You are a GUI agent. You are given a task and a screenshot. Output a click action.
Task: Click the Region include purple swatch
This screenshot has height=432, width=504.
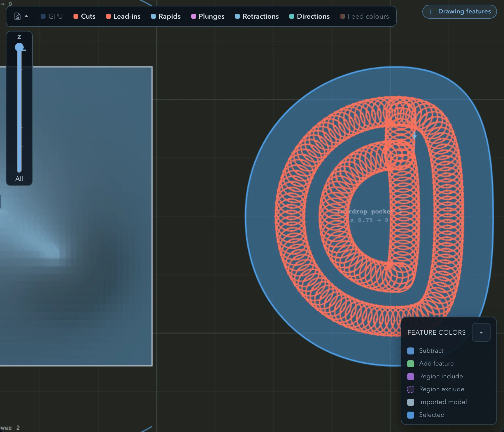410,376
